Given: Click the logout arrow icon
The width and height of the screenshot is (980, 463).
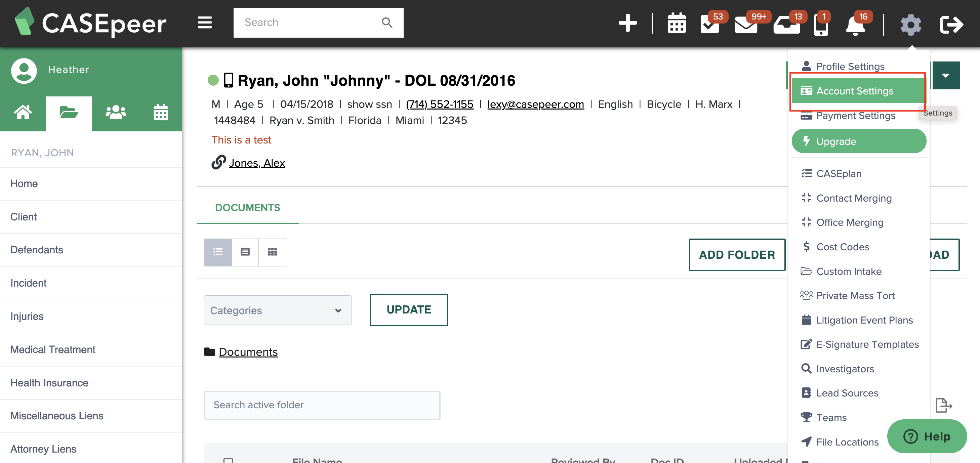Looking at the screenshot, I should [x=951, y=25].
